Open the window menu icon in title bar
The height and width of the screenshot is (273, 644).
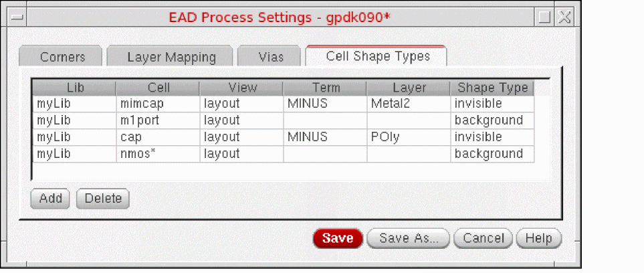click(x=14, y=17)
